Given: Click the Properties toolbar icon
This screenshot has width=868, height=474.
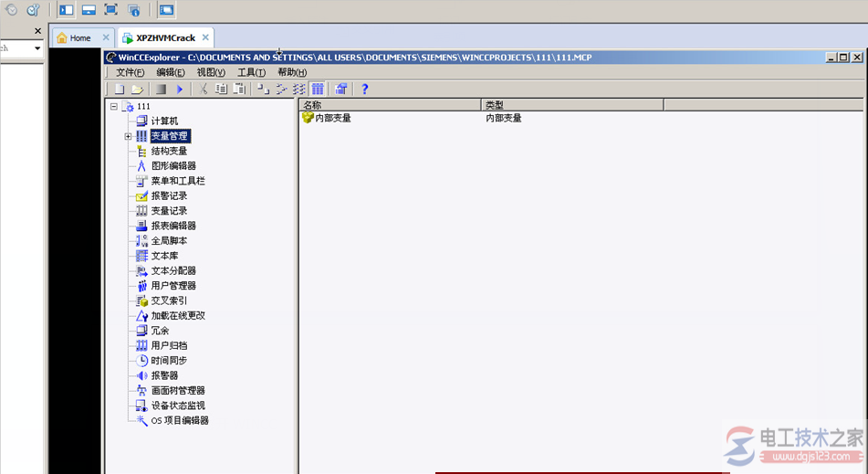Looking at the screenshot, I should point(341,89).
